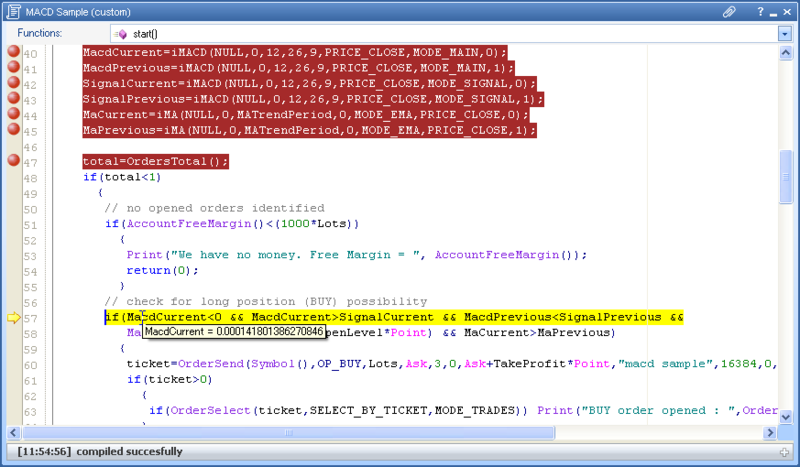The width and height of the screenshot is (800, 467).
Task: Click '// no opened orders identified' comment
Action: coord(215,208)
